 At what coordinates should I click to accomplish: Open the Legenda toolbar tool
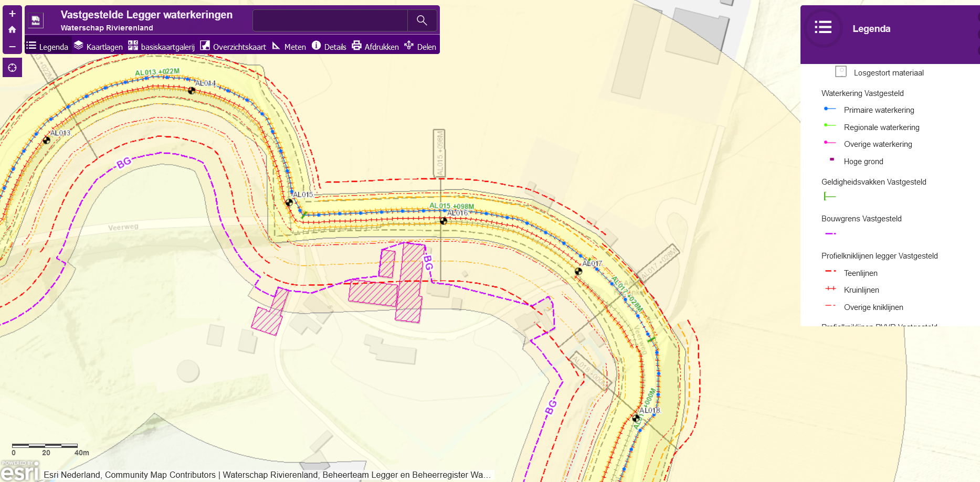tap(47, 46)
